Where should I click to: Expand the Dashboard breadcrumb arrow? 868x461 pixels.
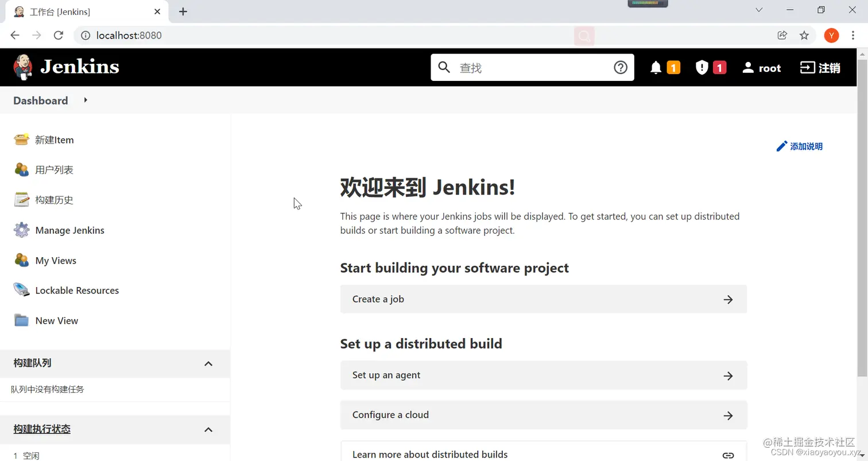(86, 100)
